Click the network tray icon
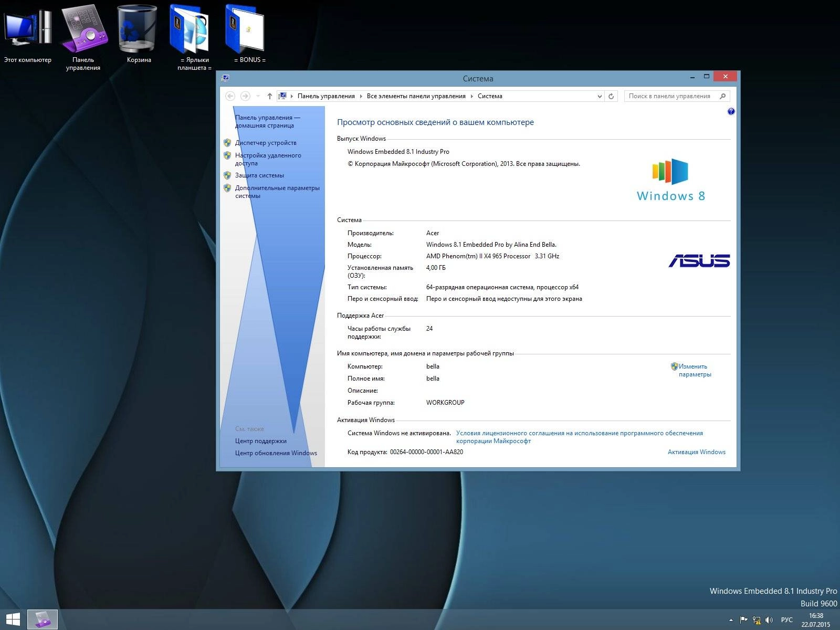 pyautogui.click(x=757, y=620)
